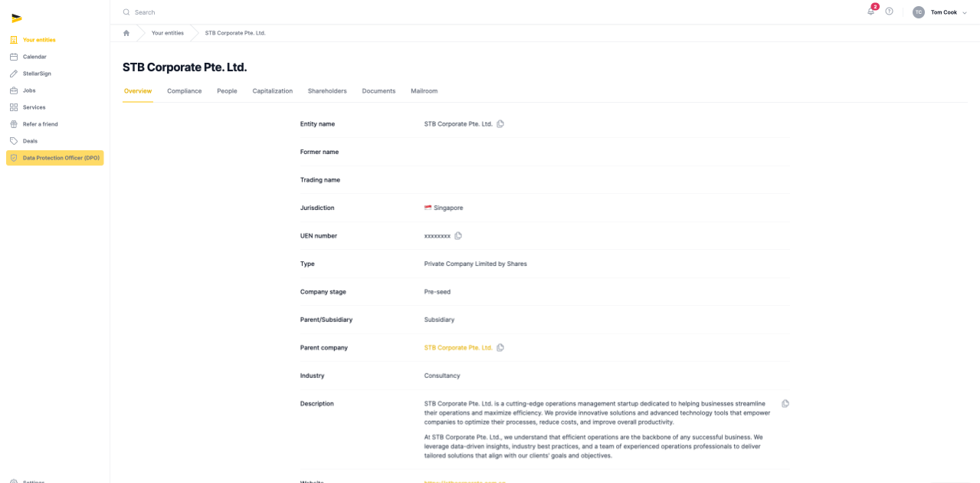Open the help question mark icon
The width and height of the screenshot is (980, 483).
tap(889, 11)
